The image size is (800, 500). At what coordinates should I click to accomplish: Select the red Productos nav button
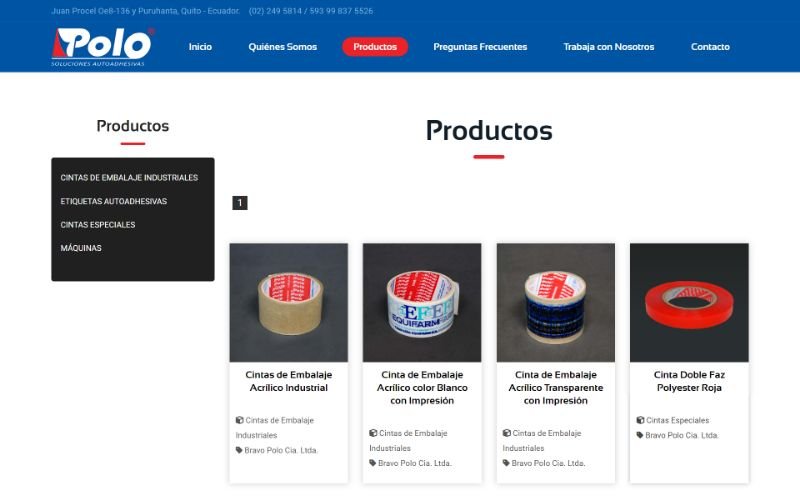(x=375, y=47)
